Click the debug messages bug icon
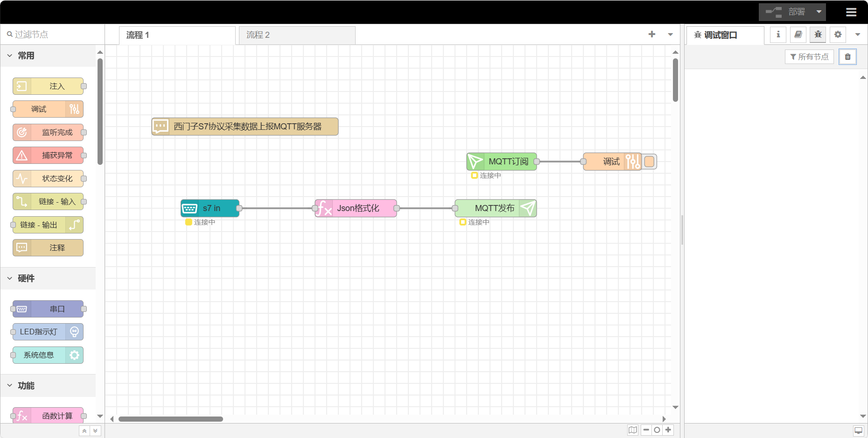The image size is (868, 438). (818, 35)
